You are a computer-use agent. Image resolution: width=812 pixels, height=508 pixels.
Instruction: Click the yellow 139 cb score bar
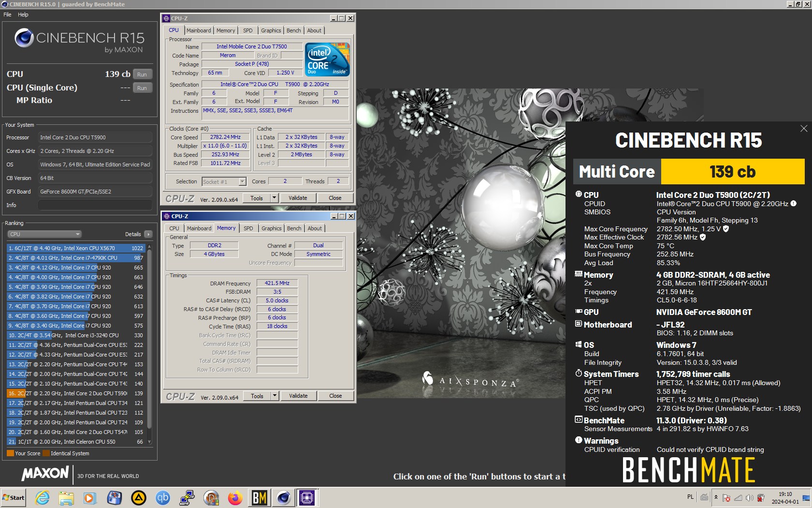pyautogui.click(x=733, y=172)
